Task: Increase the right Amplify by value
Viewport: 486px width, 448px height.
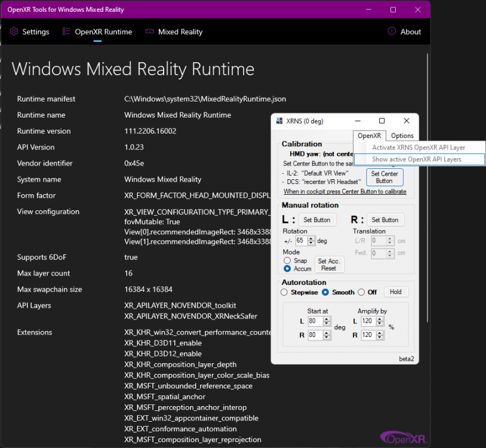Action: 380,333
